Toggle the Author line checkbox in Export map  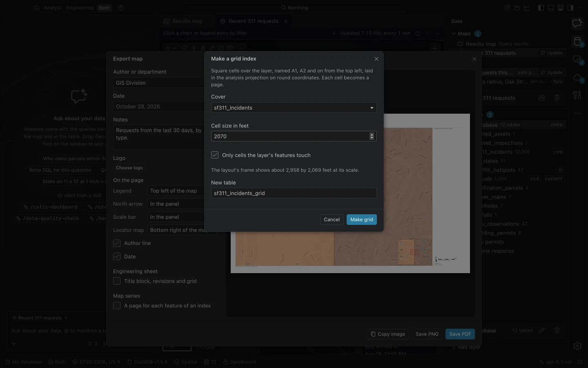(117, 243)
